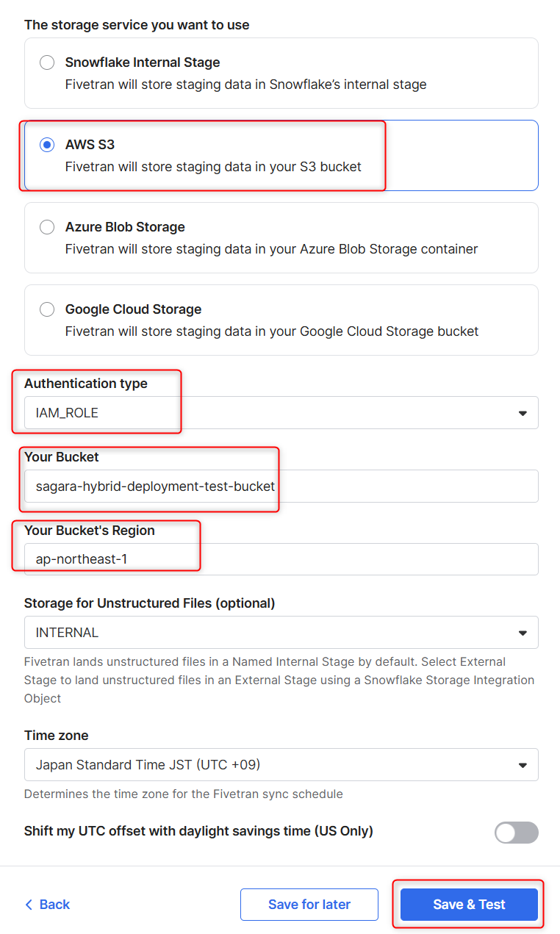Click the Save & Test button
The height and width of the screenshot is (934, 560).
click(469, 905)
